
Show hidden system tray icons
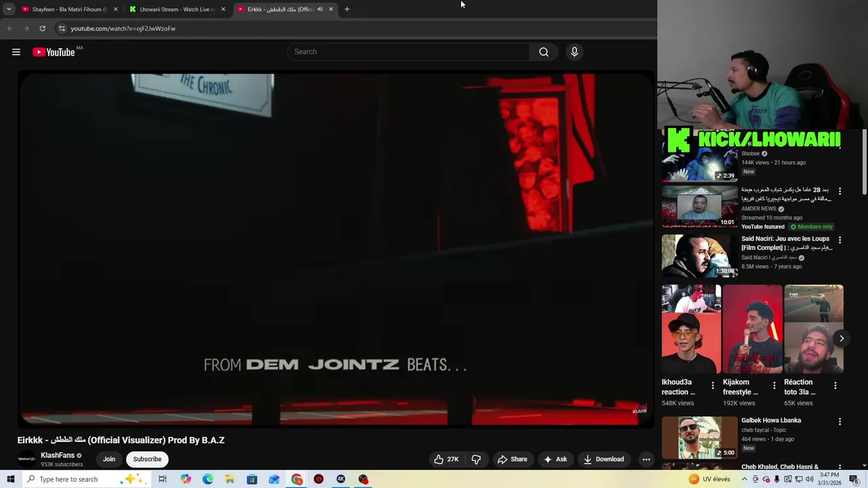coord(744,479)
